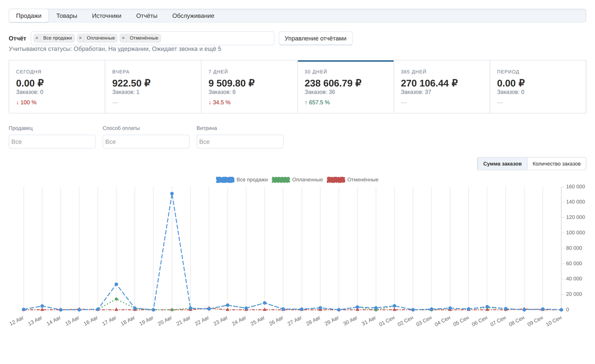Switch to the Источники tab
This screenshot has height=364, width=595.
tap(107, 16)
